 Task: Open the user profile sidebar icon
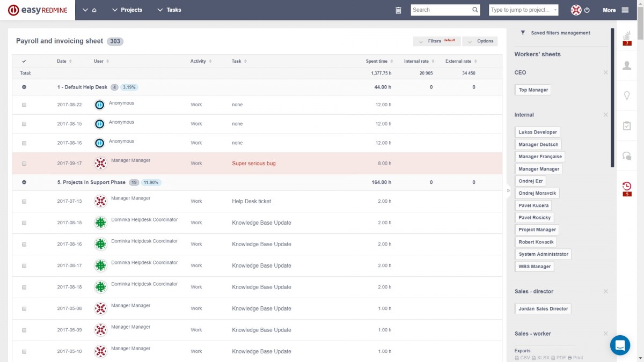(x=626, y=65)
